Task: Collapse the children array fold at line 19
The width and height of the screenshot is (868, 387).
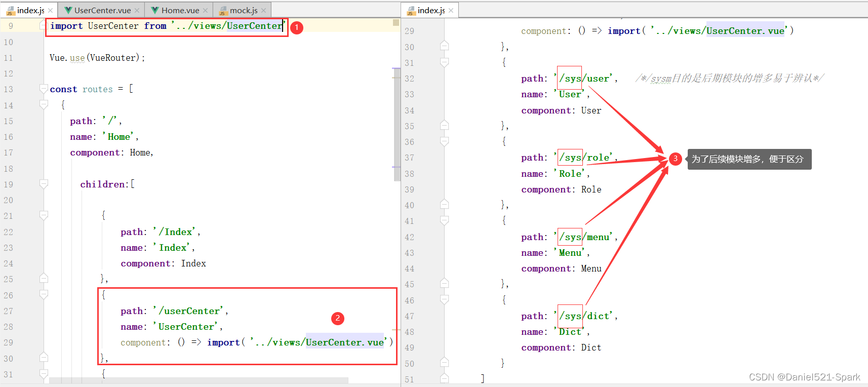Action: pyautogui.click(x=44, y=184)
